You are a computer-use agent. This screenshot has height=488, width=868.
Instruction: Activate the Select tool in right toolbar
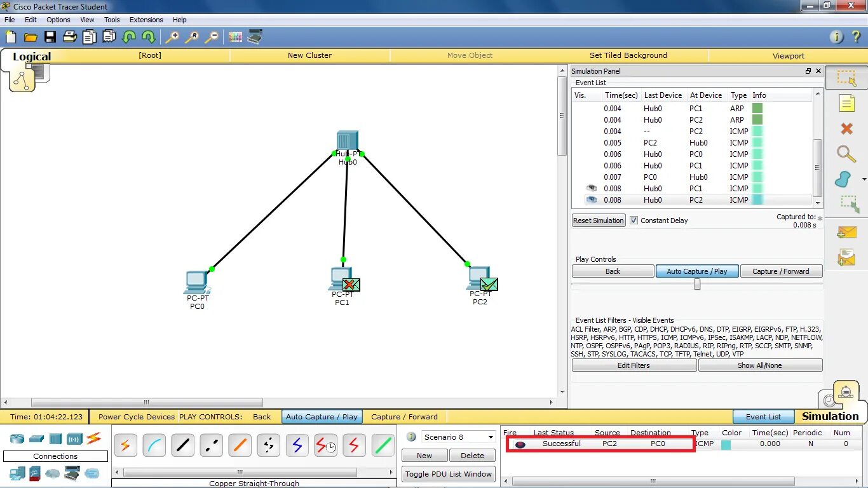(x=846, y=78)
